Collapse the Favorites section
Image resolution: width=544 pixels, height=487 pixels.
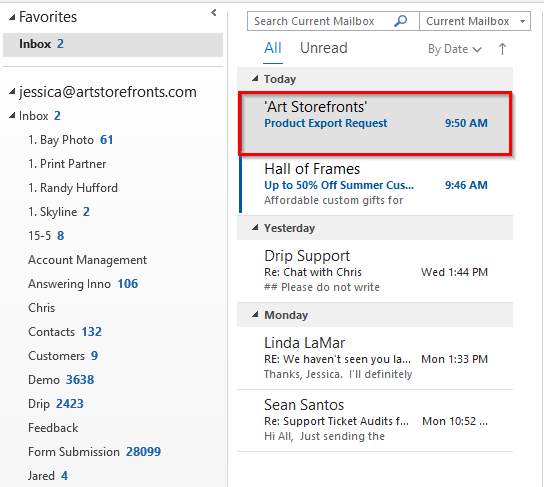tap(12, 17)
